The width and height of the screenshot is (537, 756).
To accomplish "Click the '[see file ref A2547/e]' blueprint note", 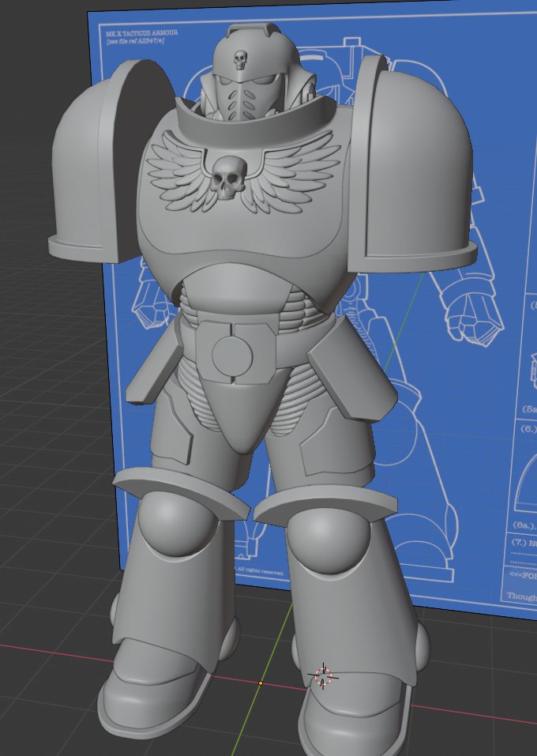I will 136,41.
